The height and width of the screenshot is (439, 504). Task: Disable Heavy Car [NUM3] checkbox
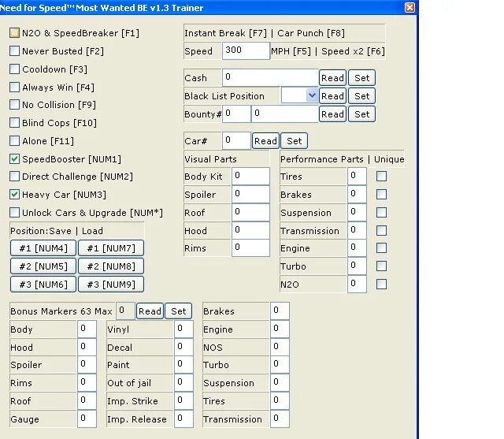(x=14, y=194)
